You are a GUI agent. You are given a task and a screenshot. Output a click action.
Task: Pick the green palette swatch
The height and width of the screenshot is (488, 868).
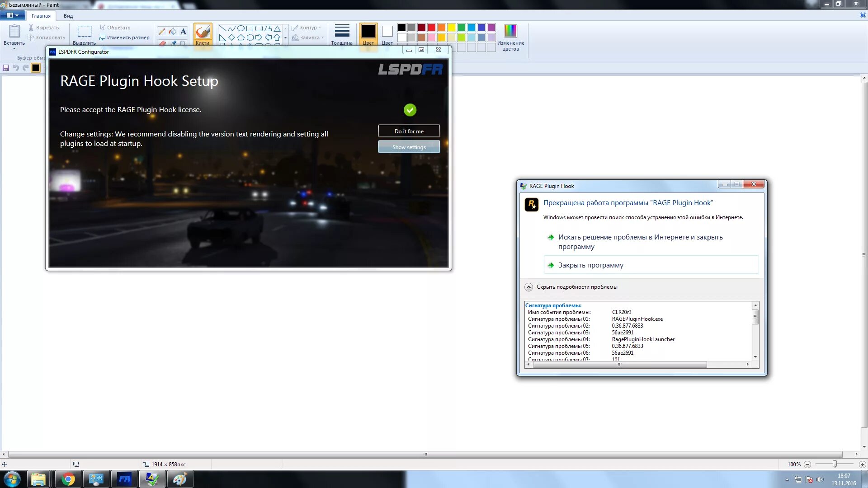[x=462, y=28]
